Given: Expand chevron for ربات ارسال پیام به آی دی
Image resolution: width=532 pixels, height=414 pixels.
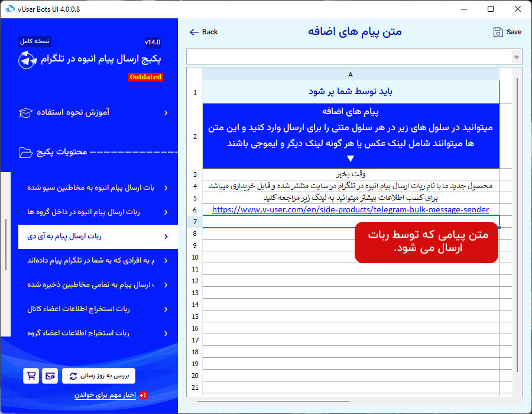Looking at the screenshot, I should coord(166,237).
